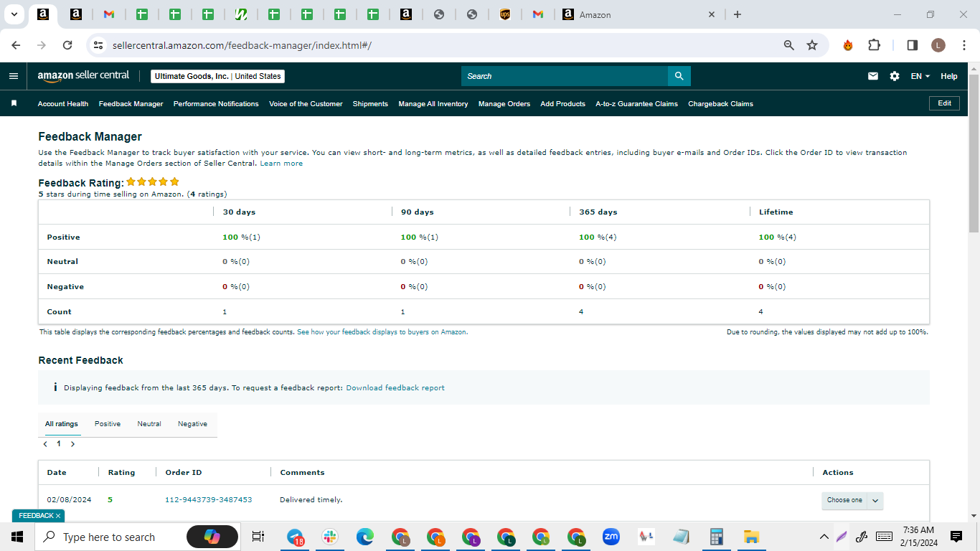View site information icon in address bar
Screen dimensions: 980x551
click(x=99, y=45)
